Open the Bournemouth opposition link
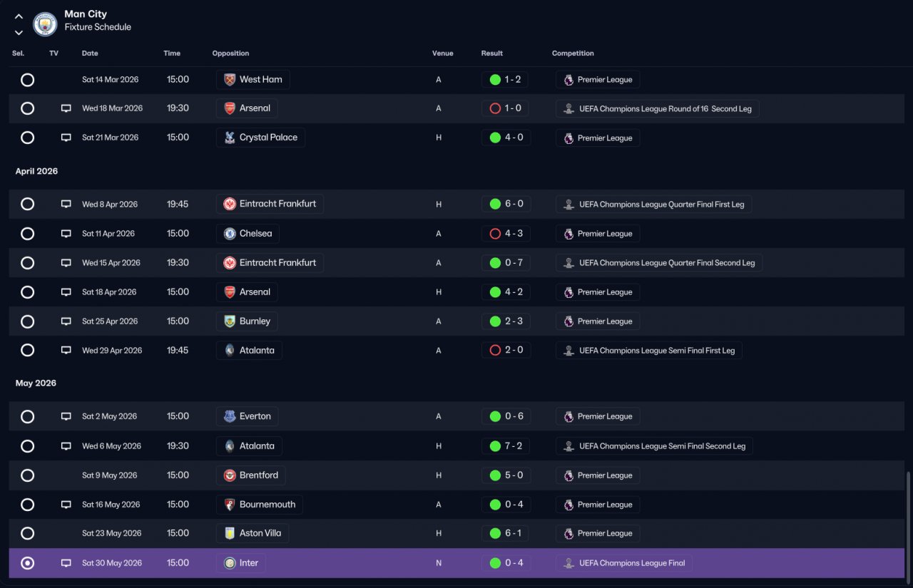913x588 pixels. pos(260,505)
